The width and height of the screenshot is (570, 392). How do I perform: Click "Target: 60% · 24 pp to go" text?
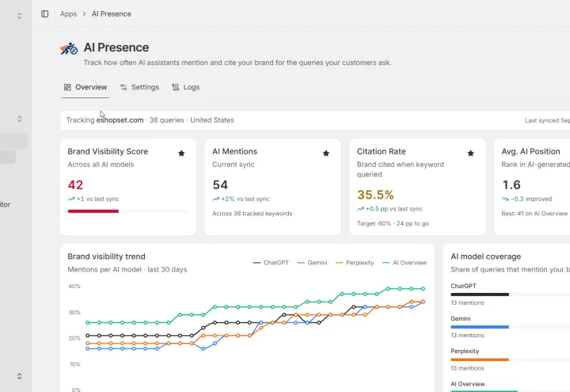(393, 223)
